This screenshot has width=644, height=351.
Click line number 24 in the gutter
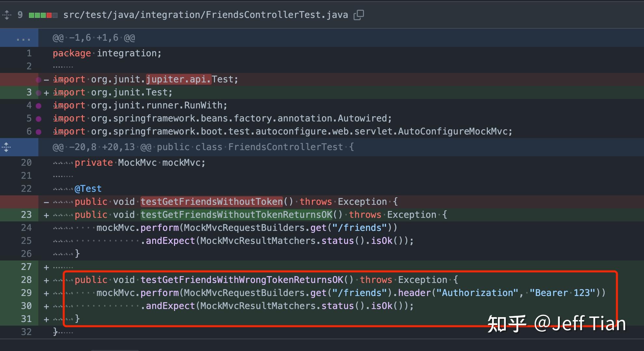click(x=27, y=228)
